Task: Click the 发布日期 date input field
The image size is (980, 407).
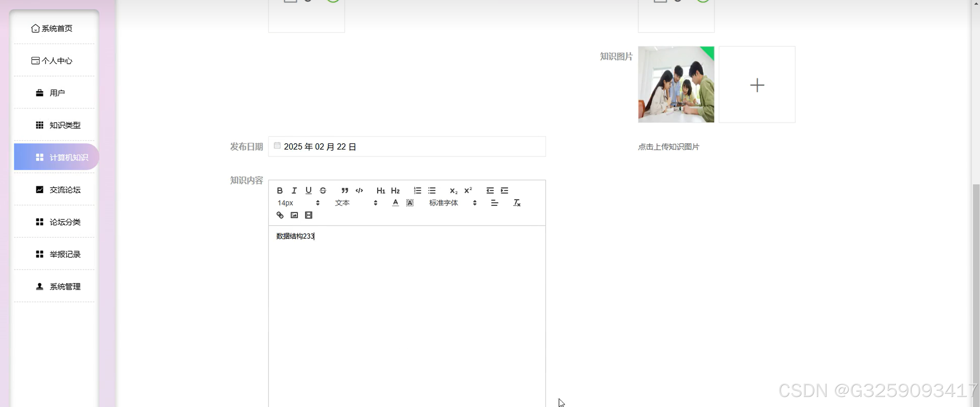Action: [407, 146]
